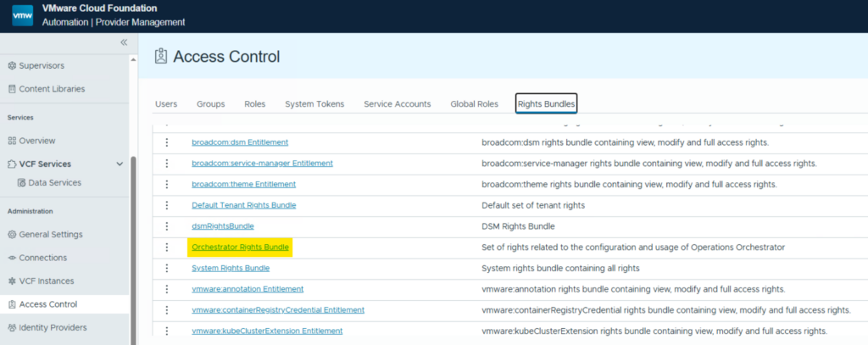The image size is (868, 345).
Task: Open the broadcom:theme Entitlement link
Action: (243, 184)
